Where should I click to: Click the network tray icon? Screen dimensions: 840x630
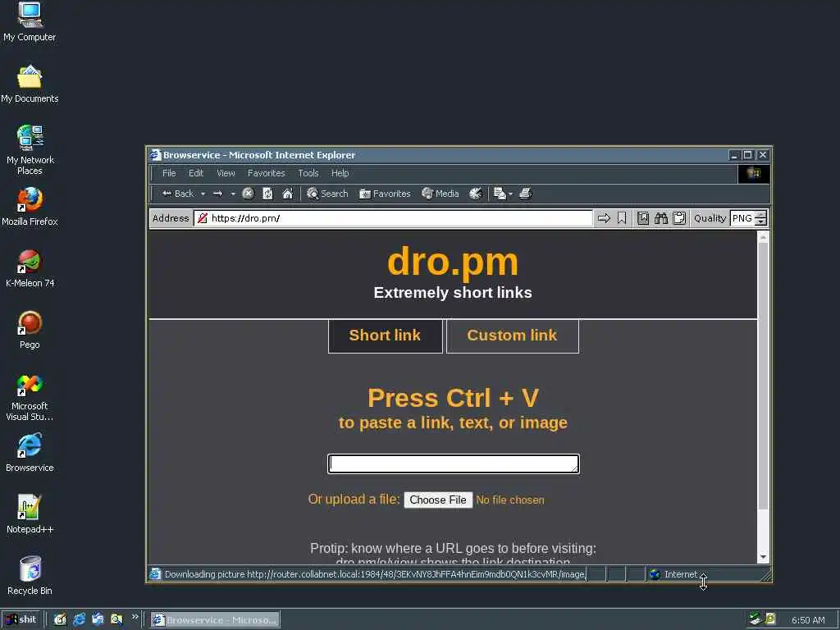[756, 620]
